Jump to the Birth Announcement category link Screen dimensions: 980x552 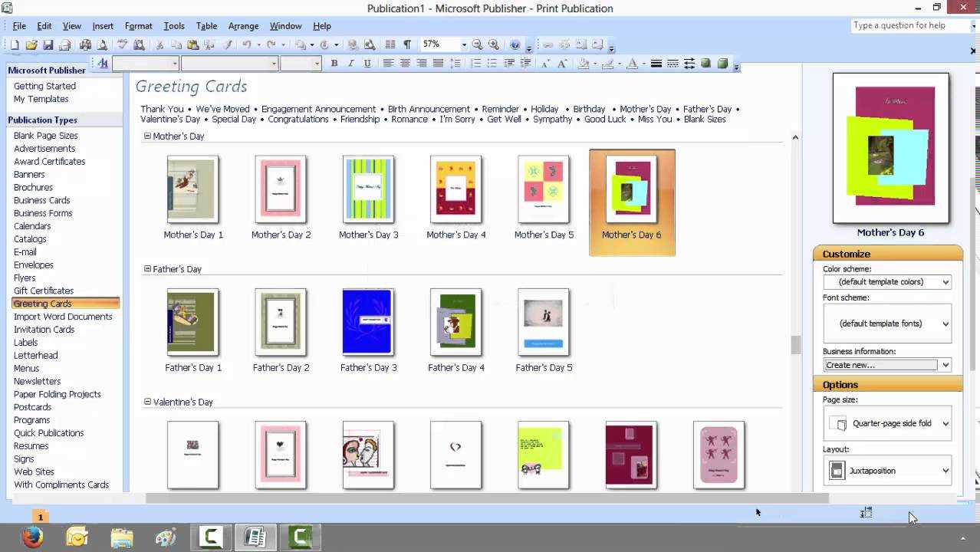click(x=429, y=109)
